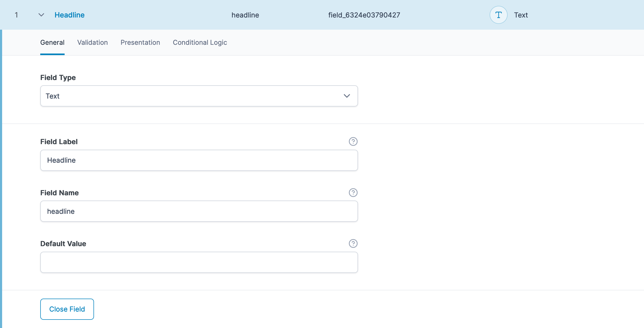Click the Close Field button

(67, 309)
